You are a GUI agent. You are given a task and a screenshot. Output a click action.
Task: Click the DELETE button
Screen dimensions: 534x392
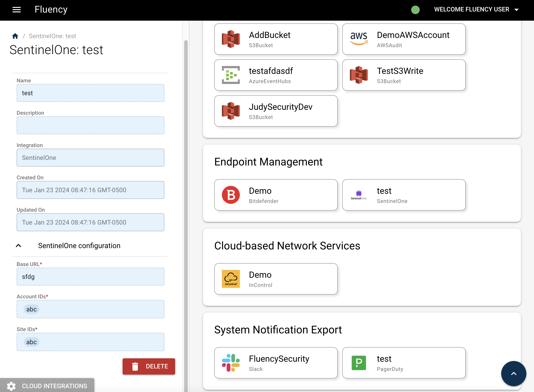click(x=149, y=366)
